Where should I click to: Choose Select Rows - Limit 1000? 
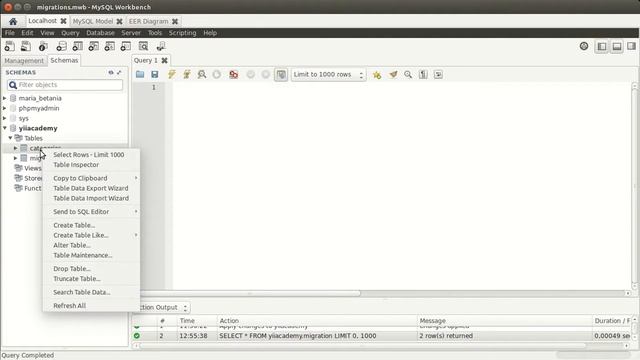pyautogui.click(x=91, y=155)
